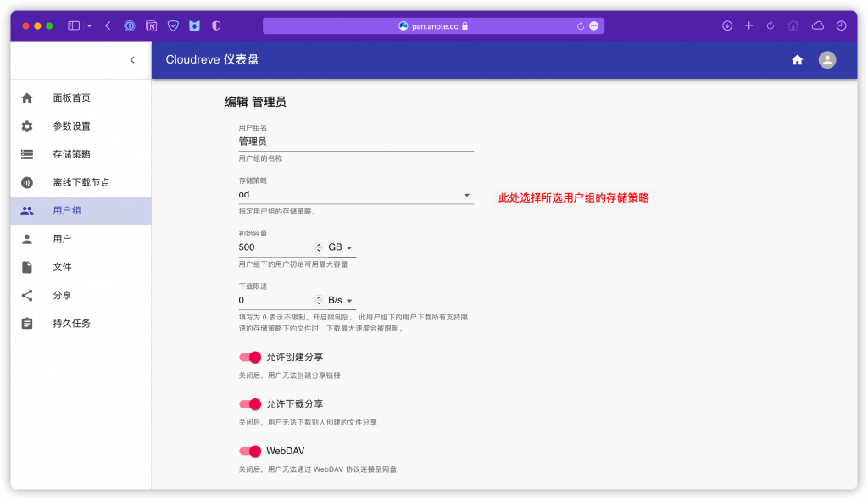Return home via the dashboard home button
The image size is (868, 500).
tap(797, 60)
